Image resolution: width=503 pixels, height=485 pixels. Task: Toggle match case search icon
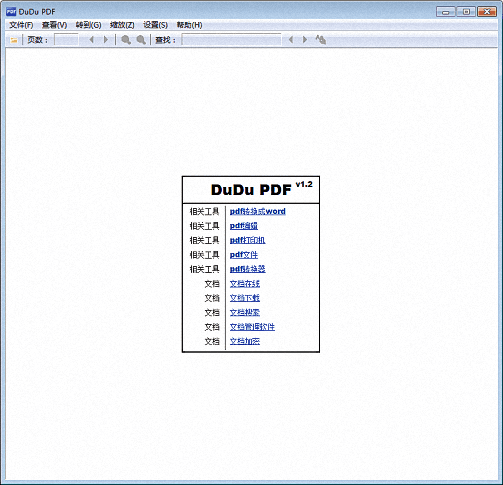321,40
